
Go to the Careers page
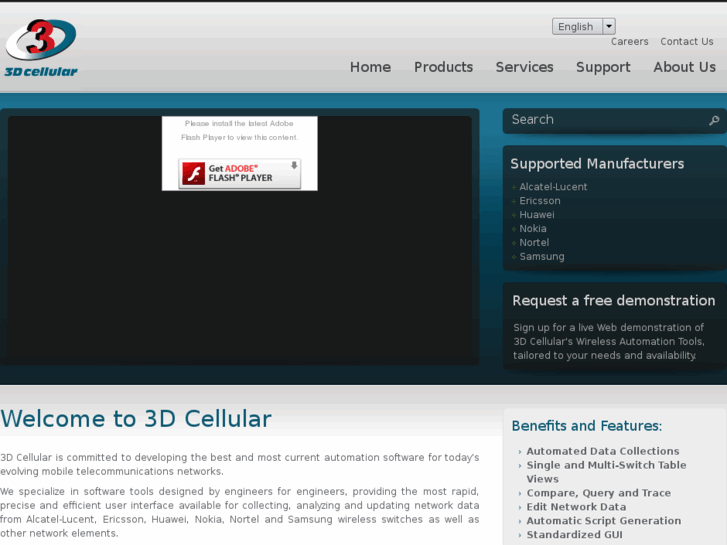tap(629, 42)
